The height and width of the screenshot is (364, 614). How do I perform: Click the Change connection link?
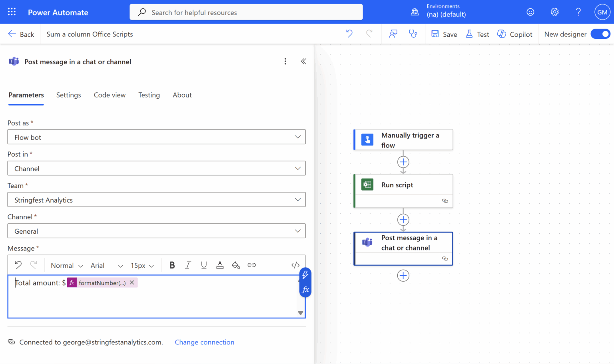point(204,342)
